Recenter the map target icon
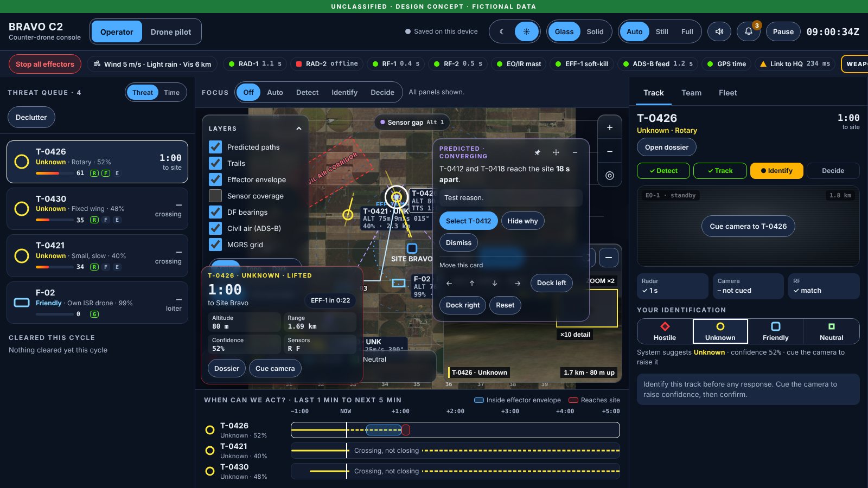The width and height of the screenshot is (868, 488). (x=610, y=175)
